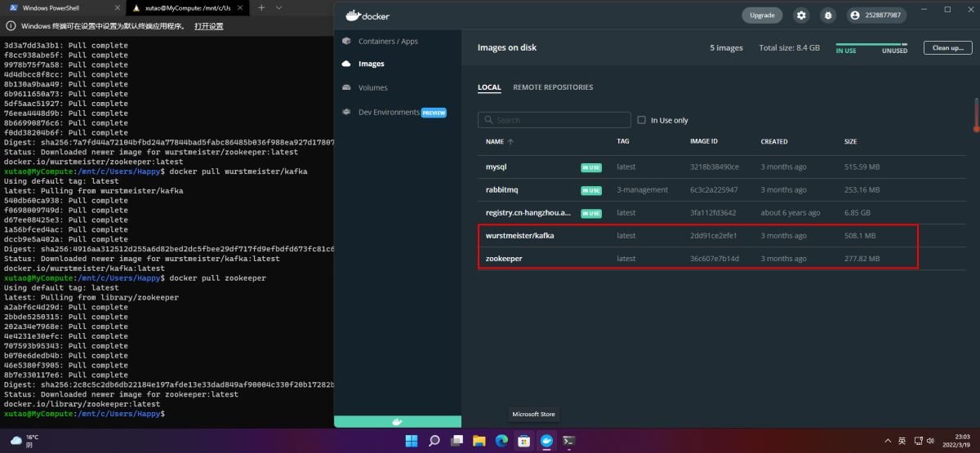Click the Windows Start button
This screenshot has height=453, width=980.
coord(412,441)
